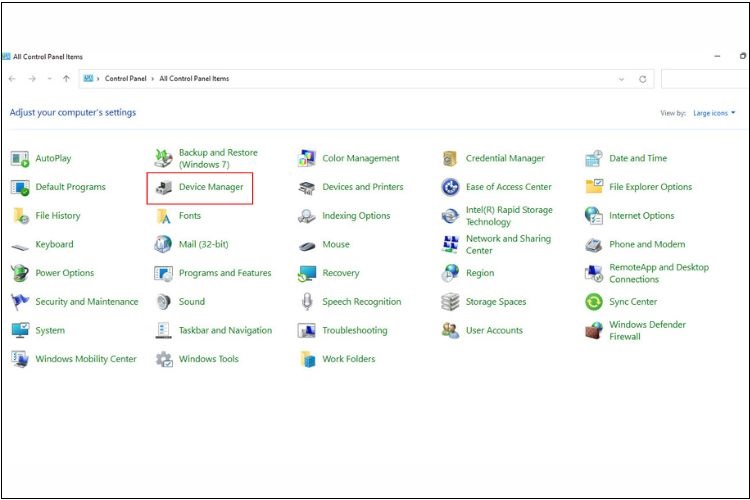Screen dimensions: 750x500
Task: Open the Work Folders icon
Action: click(x=307, y=359)
